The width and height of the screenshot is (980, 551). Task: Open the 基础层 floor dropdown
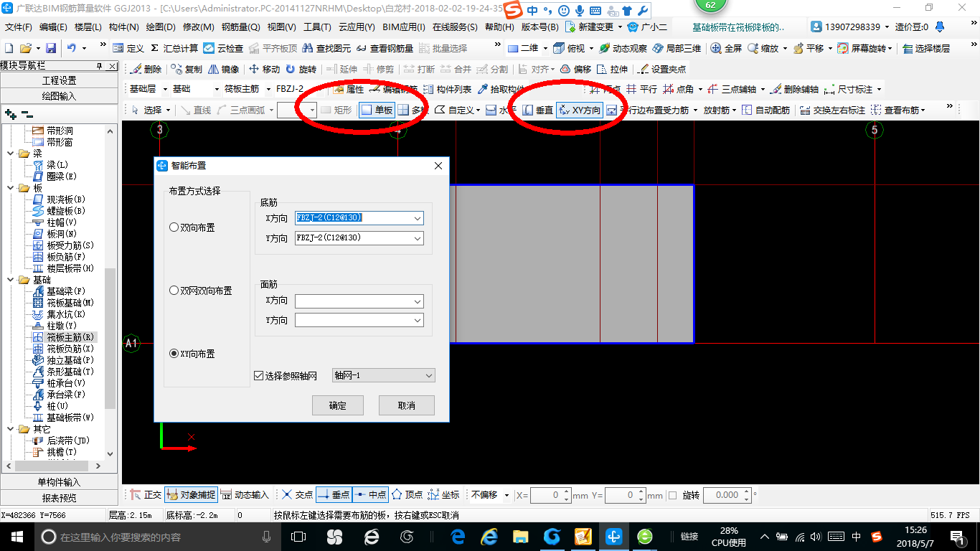(164, 89)
